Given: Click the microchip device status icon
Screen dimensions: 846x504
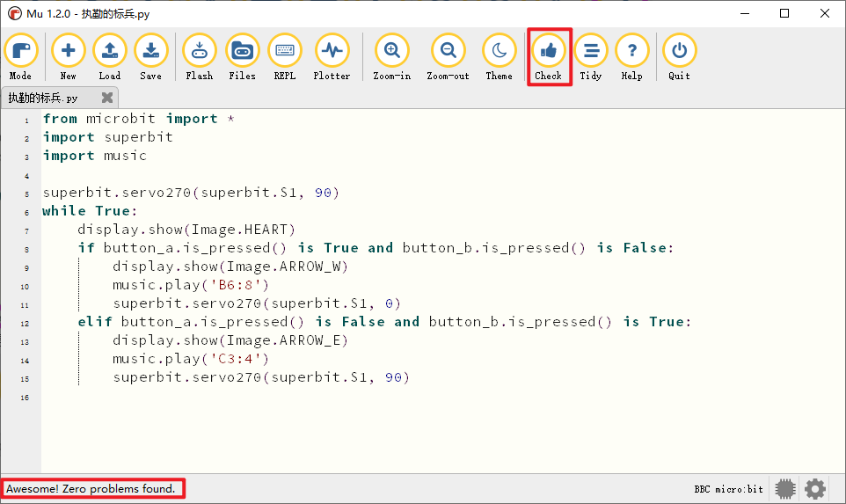Looking at the screenshot, I should point(785,489).
